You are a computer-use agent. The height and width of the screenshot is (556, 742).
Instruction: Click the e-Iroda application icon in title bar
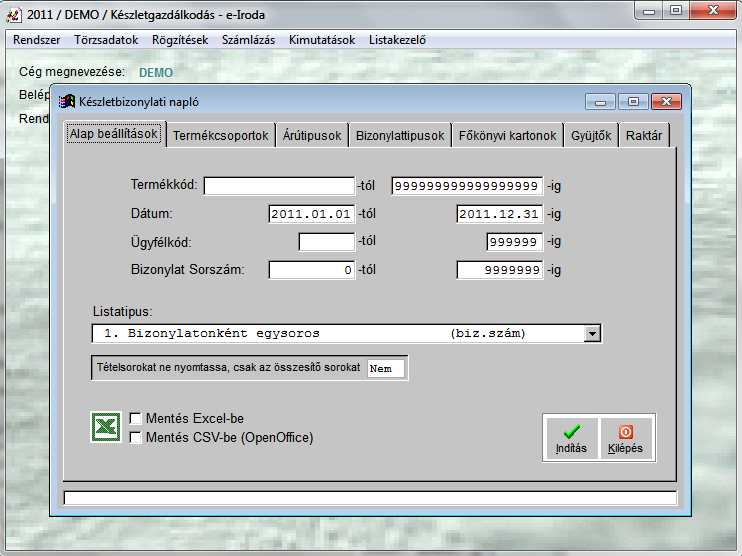[x=14, y=14]
